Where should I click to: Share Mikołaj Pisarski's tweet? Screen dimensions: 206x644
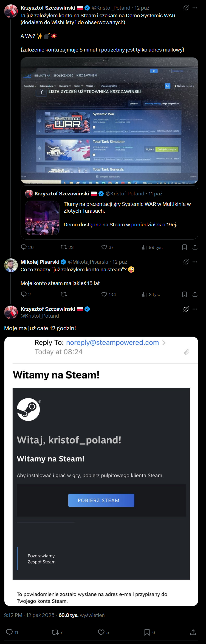tap(195, 294)
